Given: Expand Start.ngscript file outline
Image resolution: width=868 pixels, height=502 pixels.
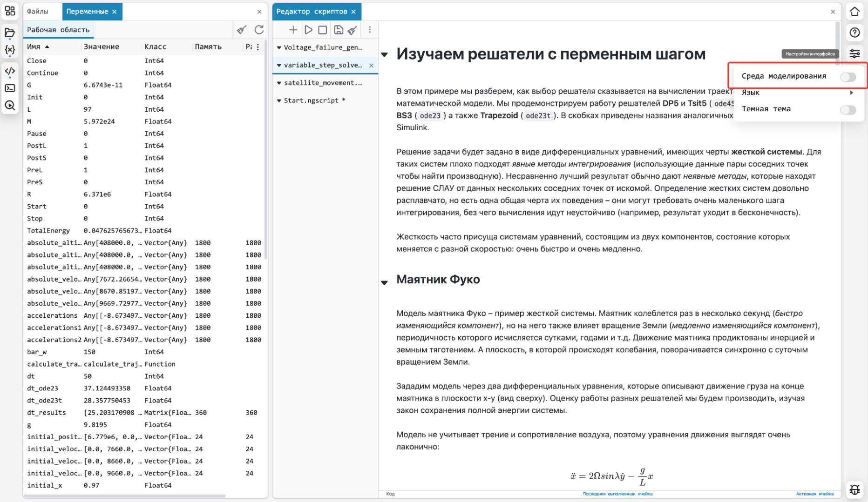Looking at the screenshot, I should (x=279, y=100).
